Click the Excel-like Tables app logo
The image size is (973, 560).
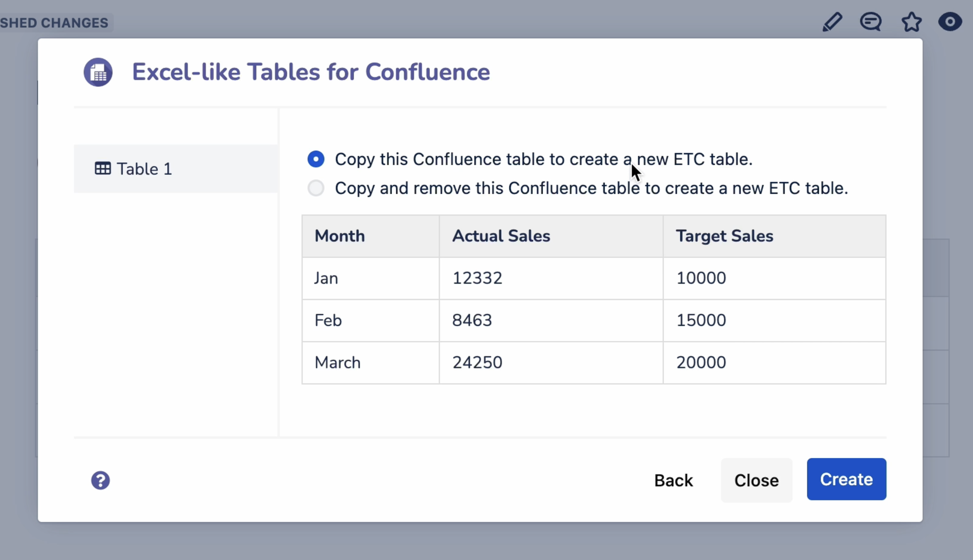[98, 72]
